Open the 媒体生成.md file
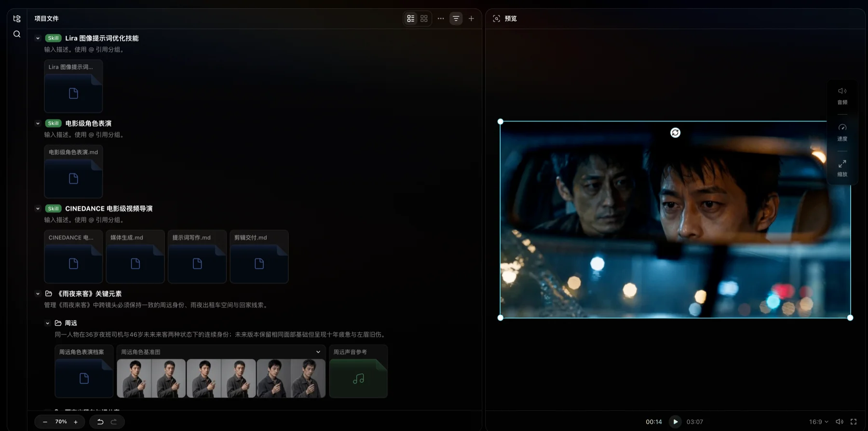868x431 pixels. [x=136, y=256]
